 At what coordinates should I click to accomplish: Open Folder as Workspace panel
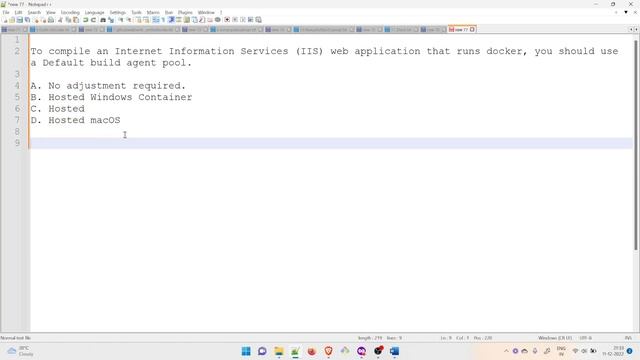(210, 20)
